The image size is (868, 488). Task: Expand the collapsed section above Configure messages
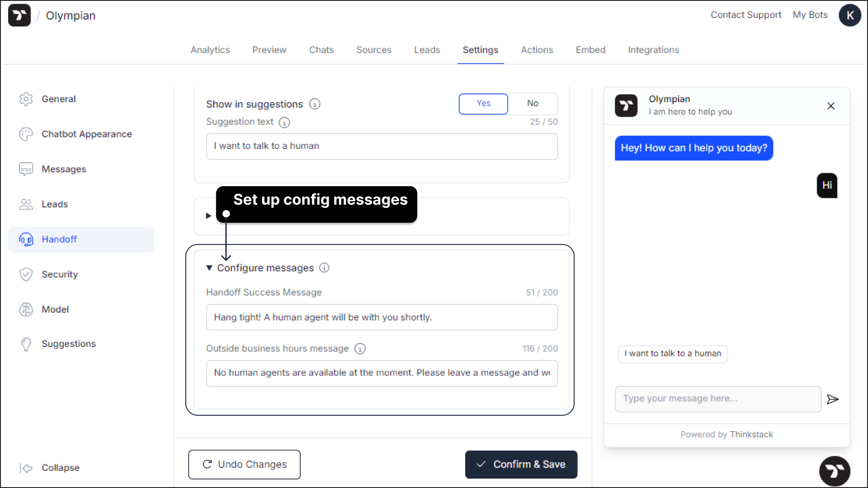[208, 216]
